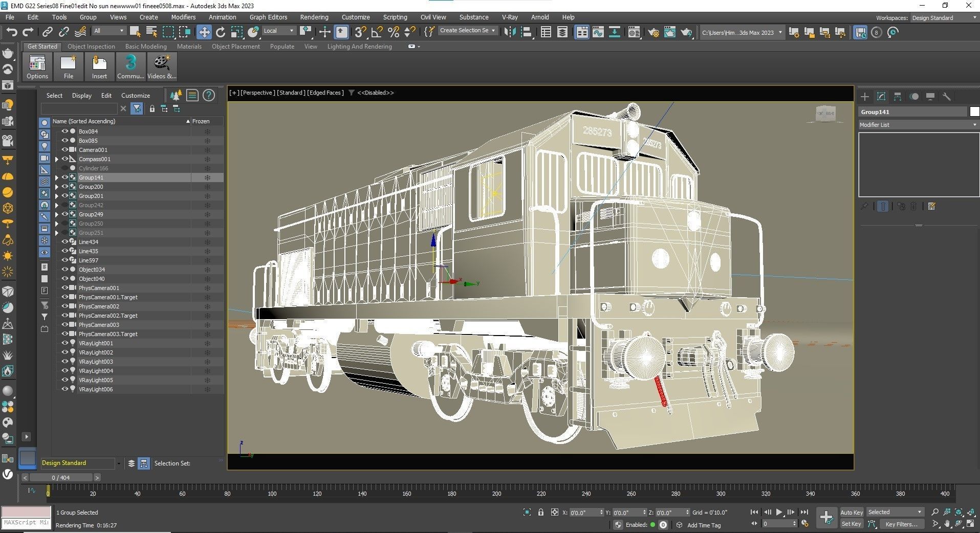This screenshot has height=533, width=980.
Task: Click the Set Key button
Action: pos(852,524)
